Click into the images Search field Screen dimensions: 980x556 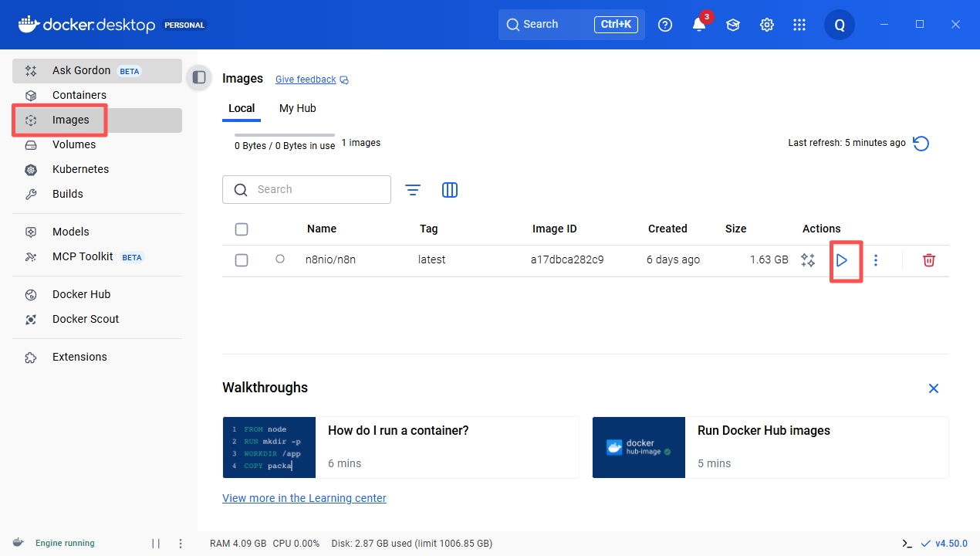[x=306, y=189]
